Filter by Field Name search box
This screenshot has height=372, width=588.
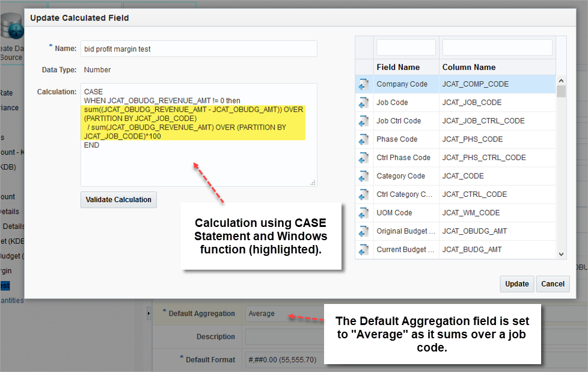pos(406,48)
